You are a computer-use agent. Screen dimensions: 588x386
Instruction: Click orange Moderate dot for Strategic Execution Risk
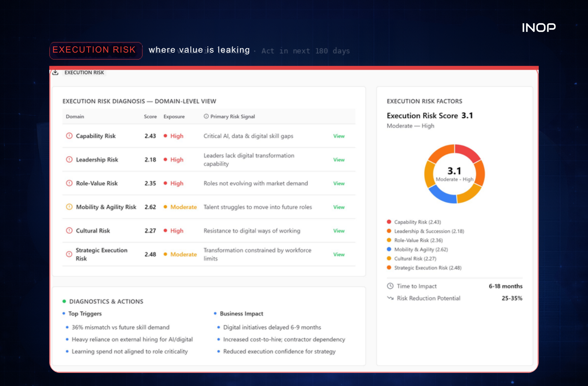(165, 254)
